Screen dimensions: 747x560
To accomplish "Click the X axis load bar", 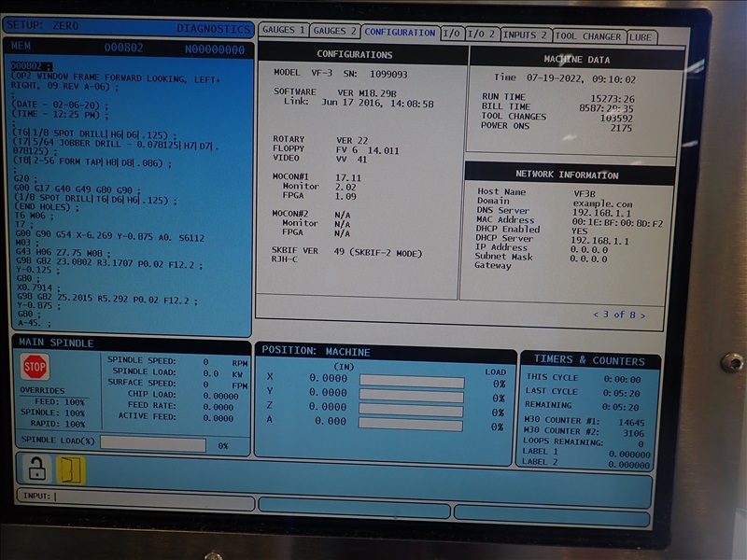I will tap(412, 381).
